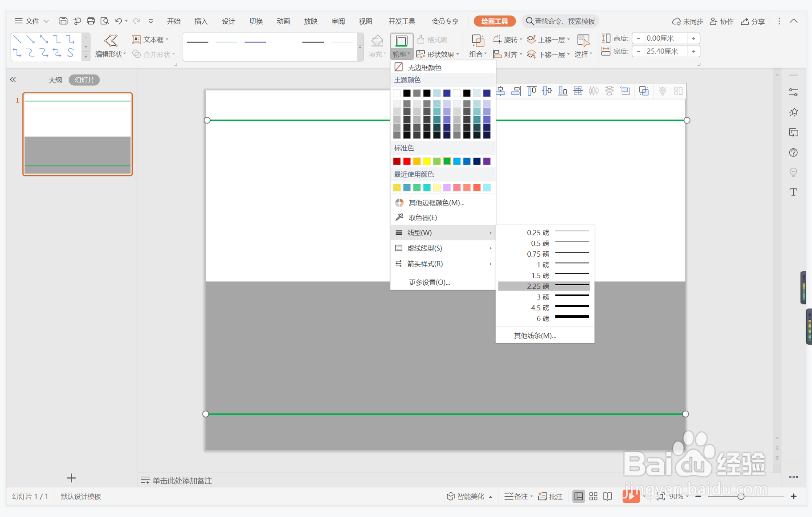Choose the 3 磅 line weight
812x517 pixels.
click(544, 297)
